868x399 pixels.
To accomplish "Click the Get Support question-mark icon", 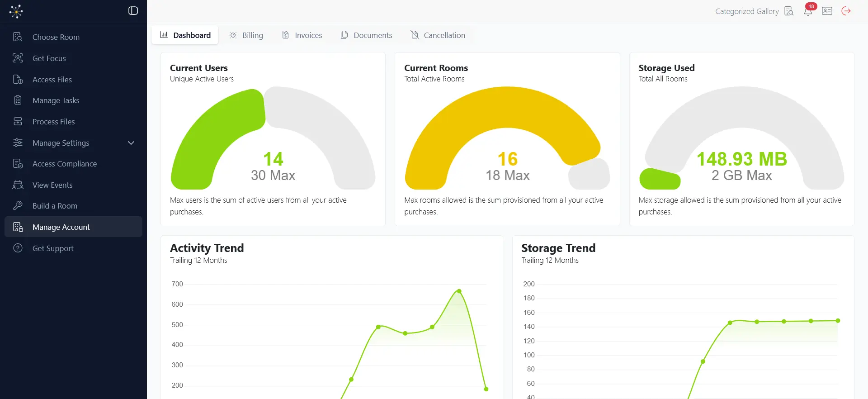I will coord(18,248).
